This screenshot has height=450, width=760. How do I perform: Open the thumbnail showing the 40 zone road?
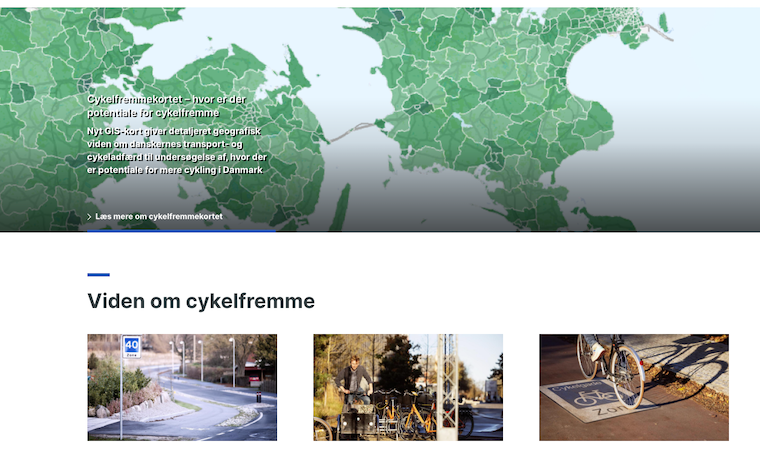[182, 387]
